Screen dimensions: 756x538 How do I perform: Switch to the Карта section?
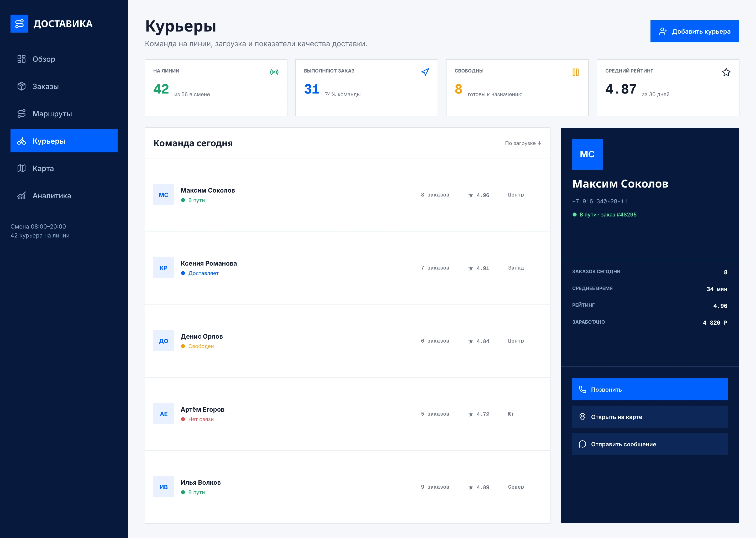[x=64, y=168]
